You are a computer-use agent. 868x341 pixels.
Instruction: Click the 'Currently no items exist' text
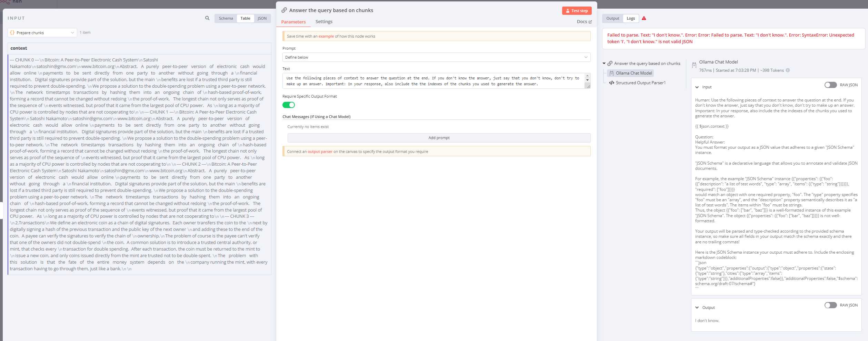pos(308,127)
